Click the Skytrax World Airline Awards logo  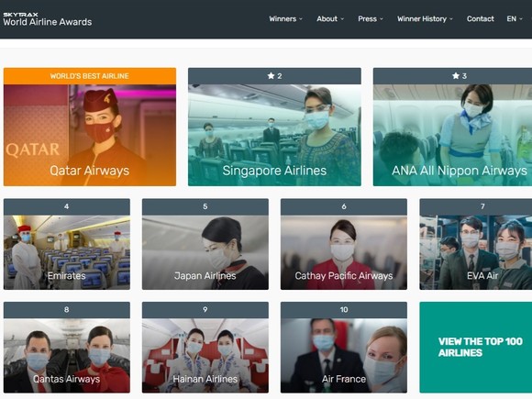click(48, 19)
